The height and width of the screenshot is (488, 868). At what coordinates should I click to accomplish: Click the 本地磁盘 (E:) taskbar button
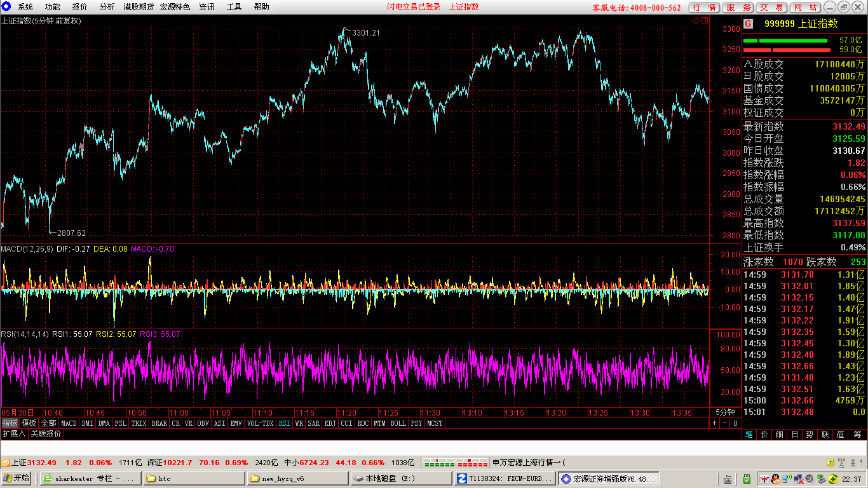coord(401,478)
